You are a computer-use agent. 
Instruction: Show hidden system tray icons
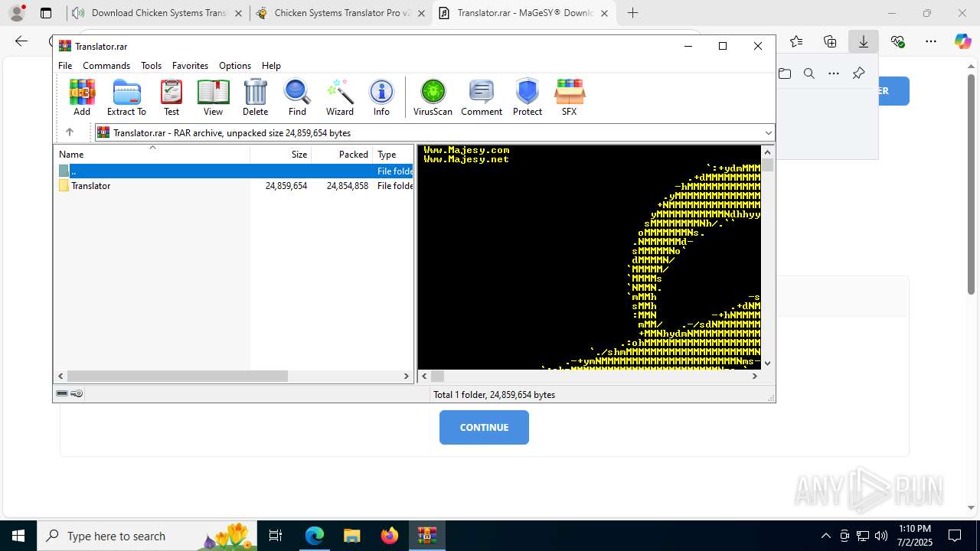click(x=825, y=536)
